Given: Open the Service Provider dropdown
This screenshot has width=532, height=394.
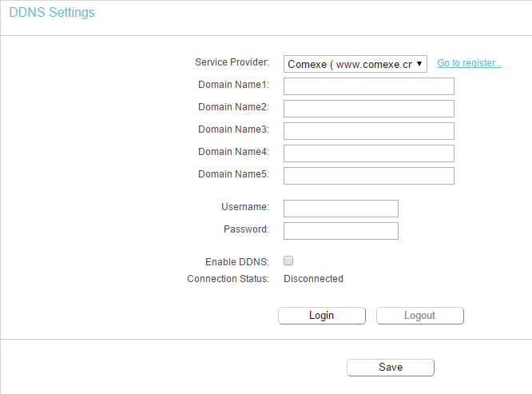Looking at the screenshot, I should [x=355, y=64].
